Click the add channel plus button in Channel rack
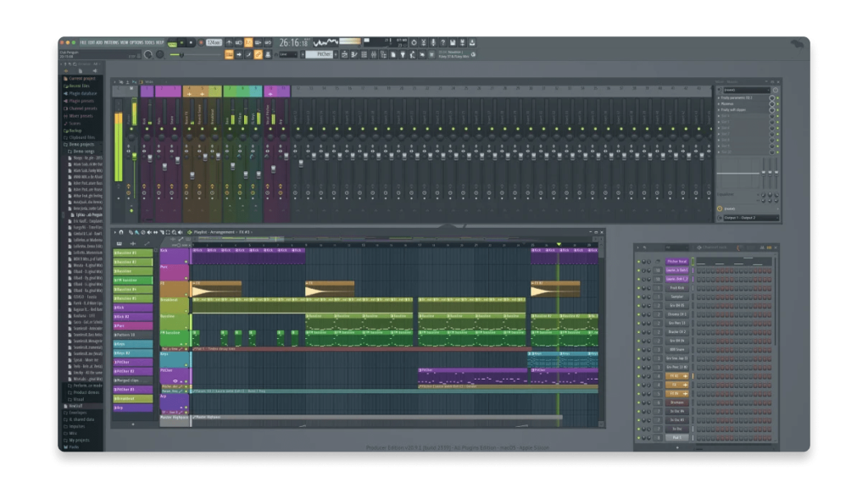 [676, 447]
